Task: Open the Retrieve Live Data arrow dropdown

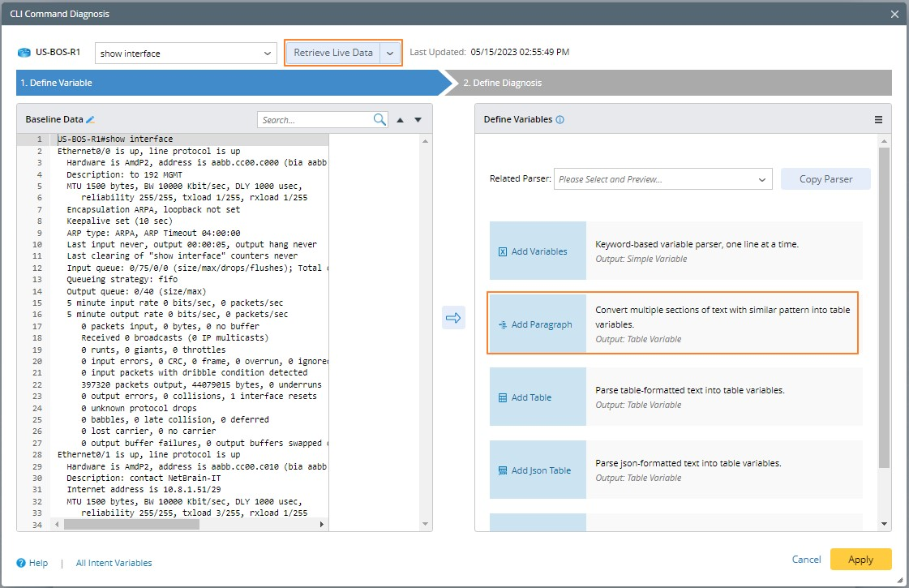Action: [390, 53]
